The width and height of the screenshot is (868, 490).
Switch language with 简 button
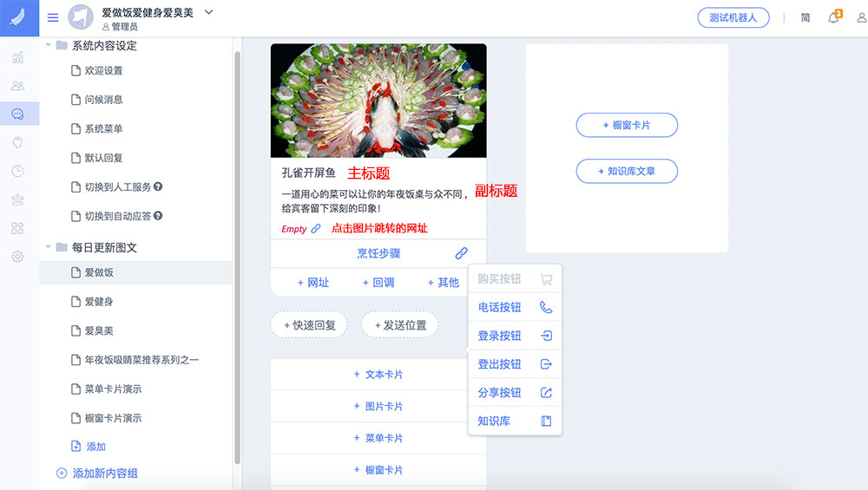(806, 17)
